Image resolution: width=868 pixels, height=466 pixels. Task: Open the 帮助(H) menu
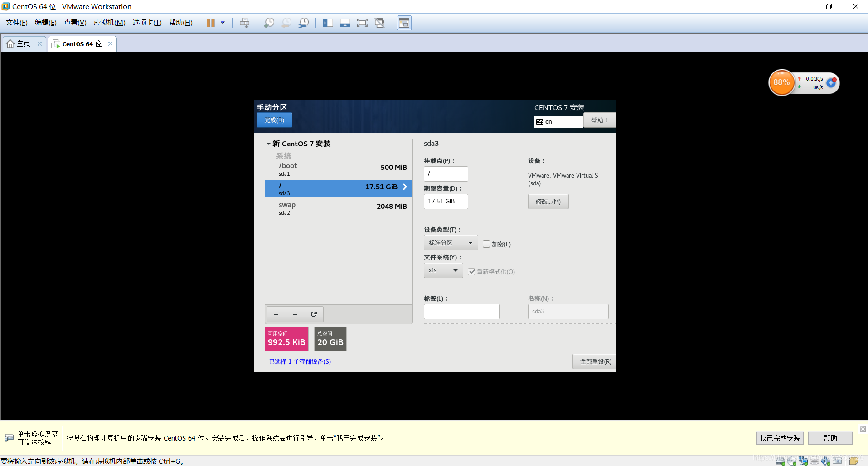click(180, 23)
